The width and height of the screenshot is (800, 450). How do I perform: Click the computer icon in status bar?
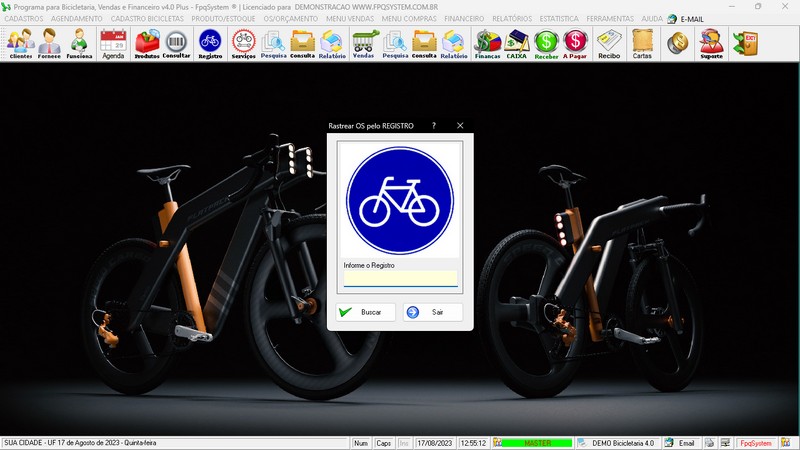tap(725, 443)
